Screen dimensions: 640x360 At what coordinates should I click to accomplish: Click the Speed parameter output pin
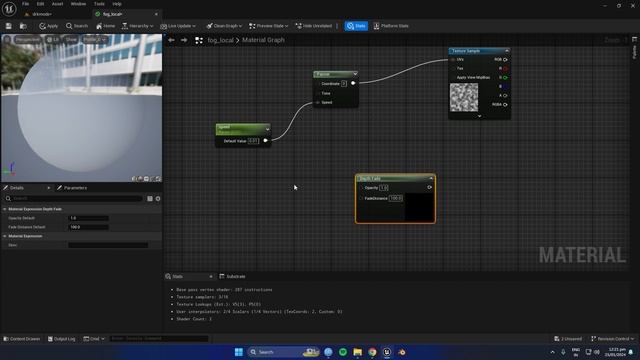(x=265, y=140)
